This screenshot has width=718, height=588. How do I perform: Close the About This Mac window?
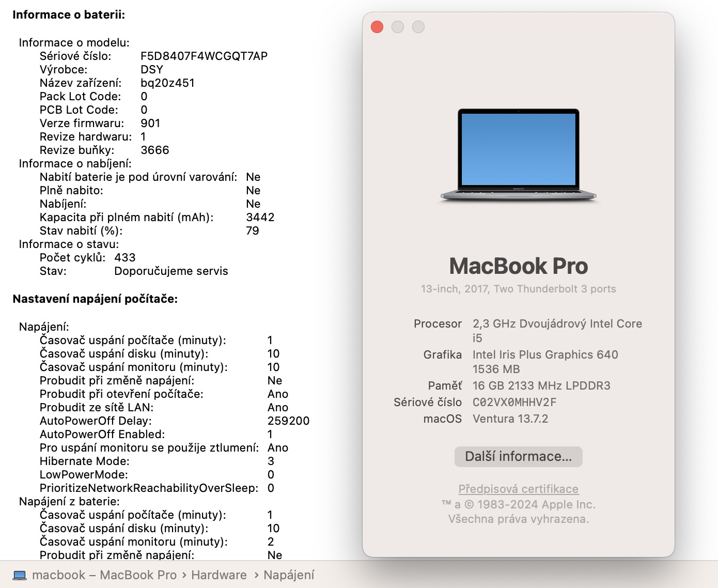tap(377, 27)
